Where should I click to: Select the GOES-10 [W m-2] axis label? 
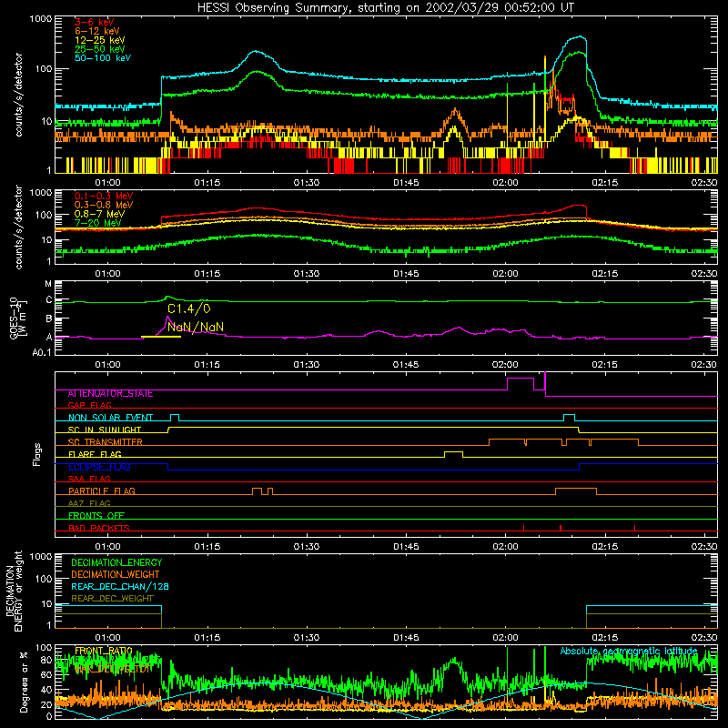pyautogui.click(x=18, y=318)
